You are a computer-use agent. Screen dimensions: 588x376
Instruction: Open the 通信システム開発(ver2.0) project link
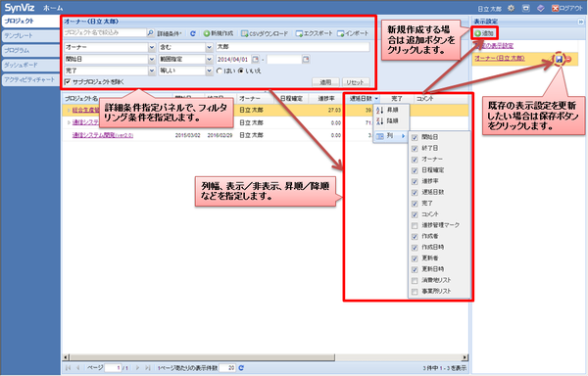tap(103, 135)
